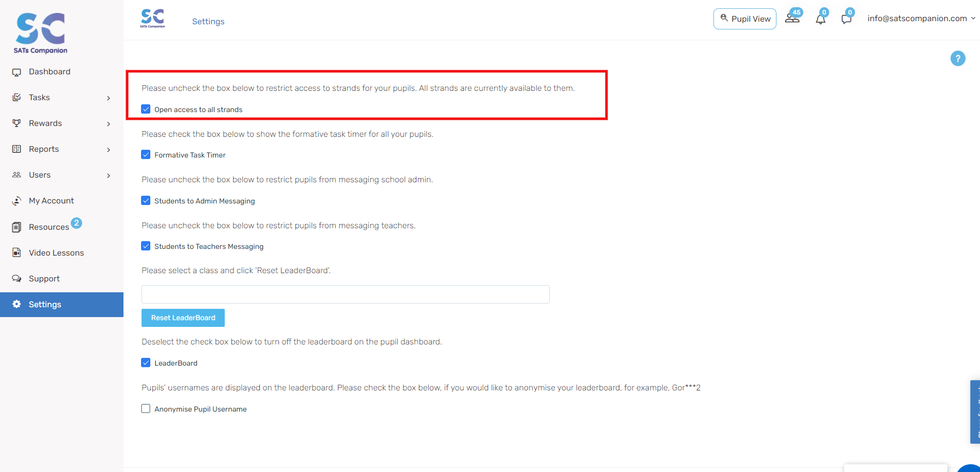
Task: Click the class selection input field
Action: (x=345, y=294)
